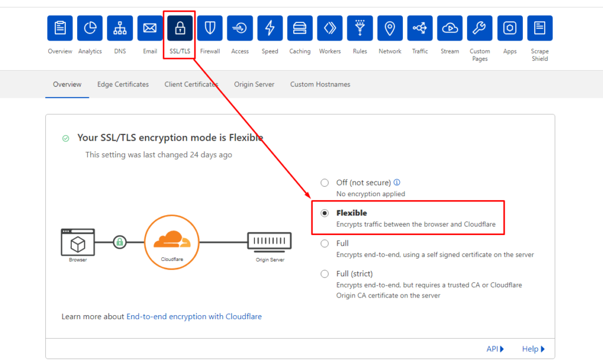Open the Analytics pie chart icon
This screenshot has height=364, width=603.
coord(90,28)
